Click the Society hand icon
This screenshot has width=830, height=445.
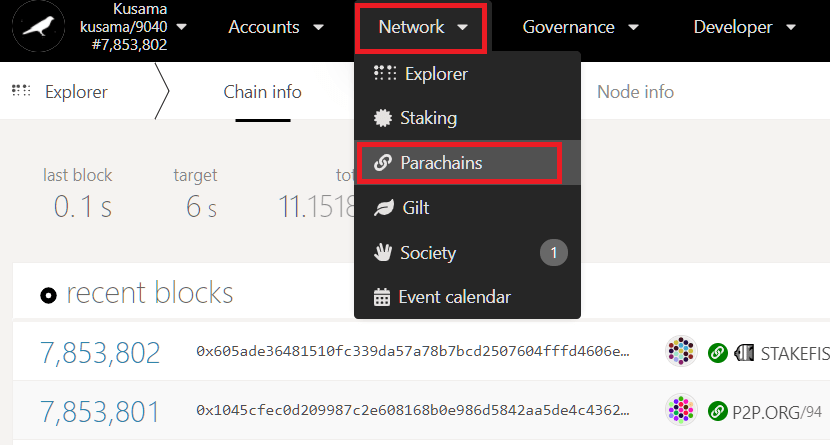coord(382,253)
